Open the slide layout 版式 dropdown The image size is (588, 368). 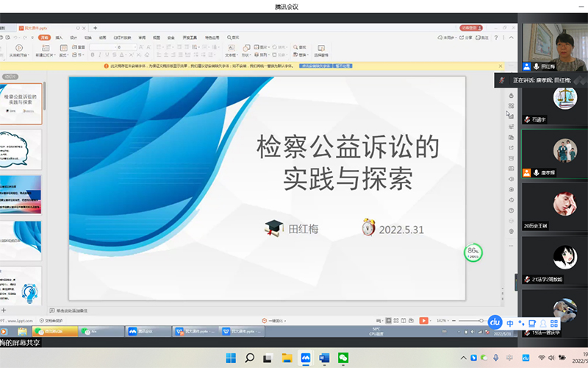[64, 54]
